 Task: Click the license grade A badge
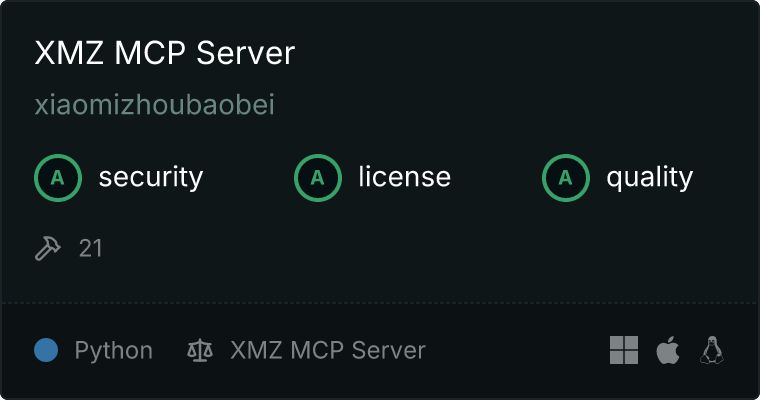[317, 178]
